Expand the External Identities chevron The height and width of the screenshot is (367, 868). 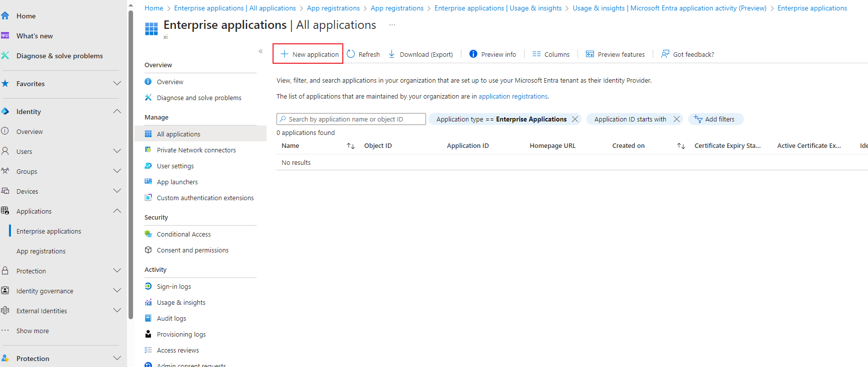pyautogui.click(x=117, y=310)
